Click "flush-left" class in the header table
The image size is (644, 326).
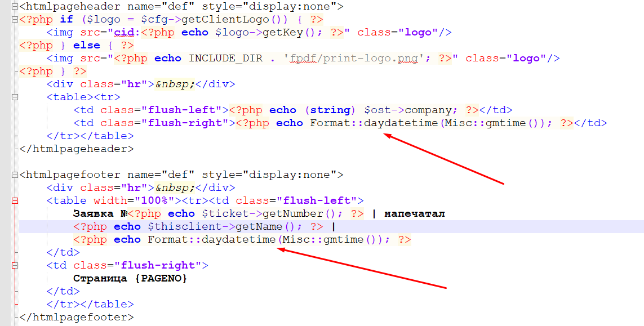point(181,110)
